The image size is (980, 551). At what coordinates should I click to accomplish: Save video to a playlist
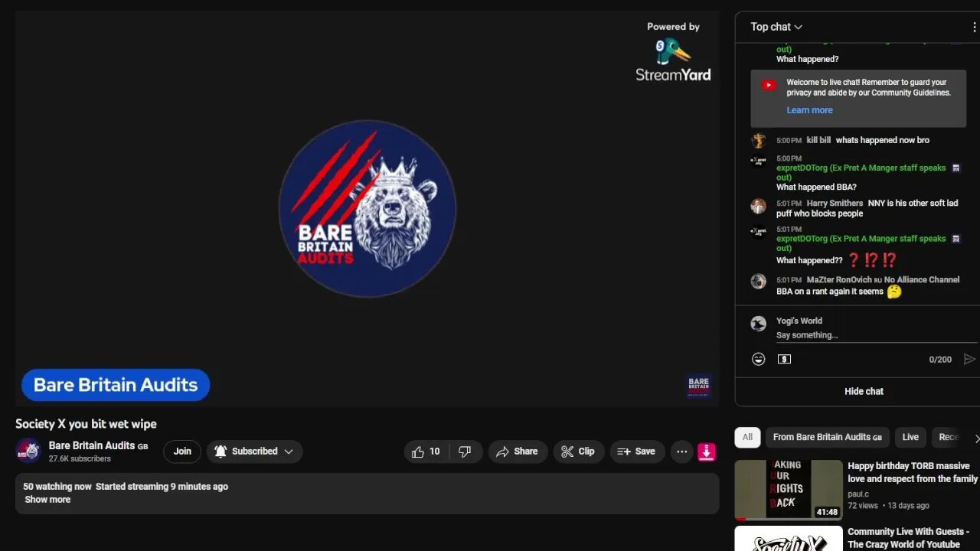(x=637, y=452)
